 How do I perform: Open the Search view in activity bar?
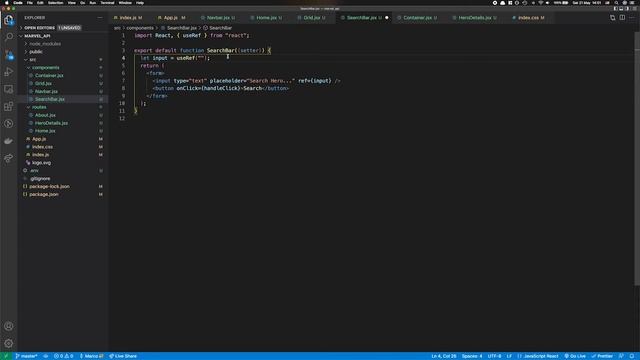9,37
